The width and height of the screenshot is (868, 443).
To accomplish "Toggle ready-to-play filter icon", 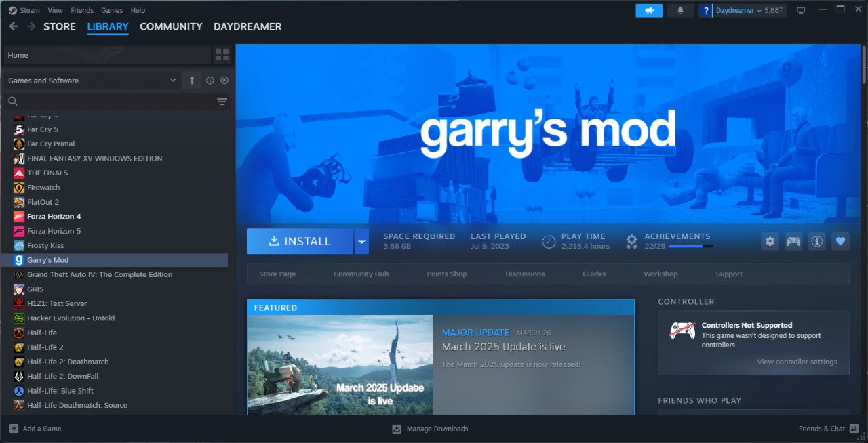I will (224, 81).
